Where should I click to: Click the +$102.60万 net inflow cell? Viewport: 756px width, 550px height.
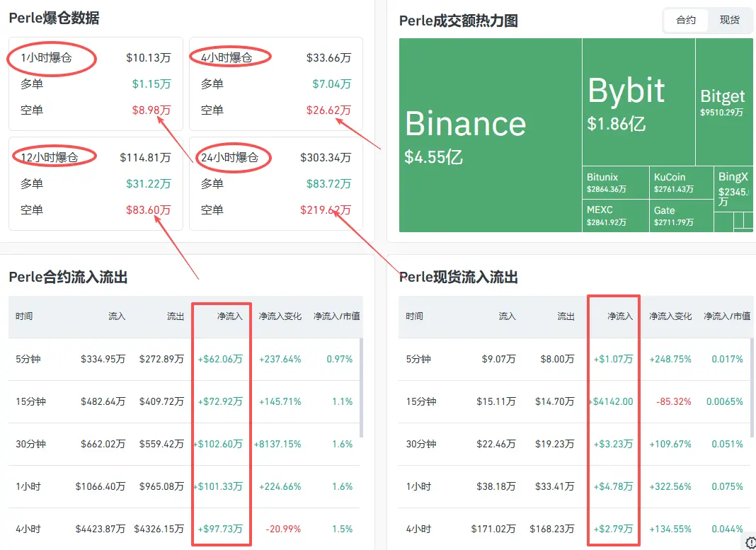[x=218, y=444]
